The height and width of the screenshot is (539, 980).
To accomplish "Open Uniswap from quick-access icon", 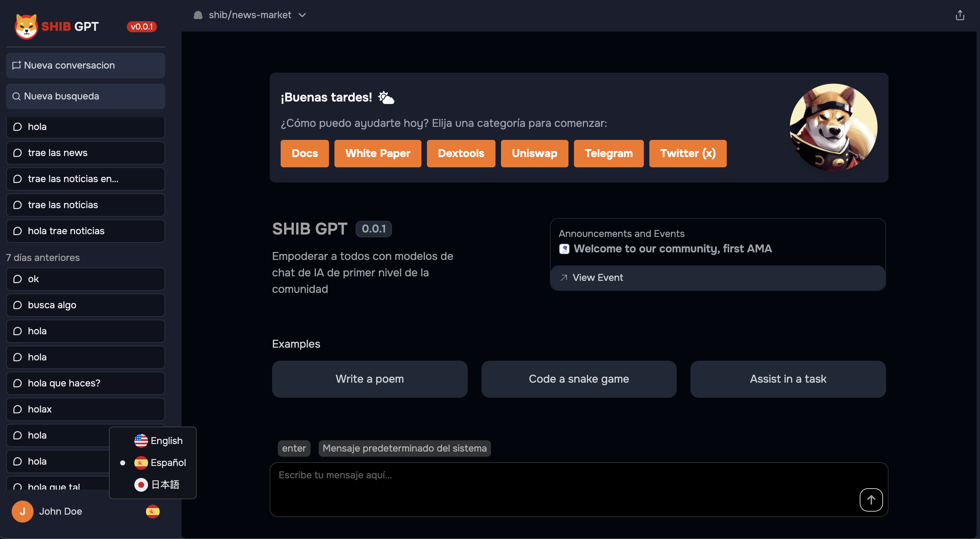I will (535, 153).
